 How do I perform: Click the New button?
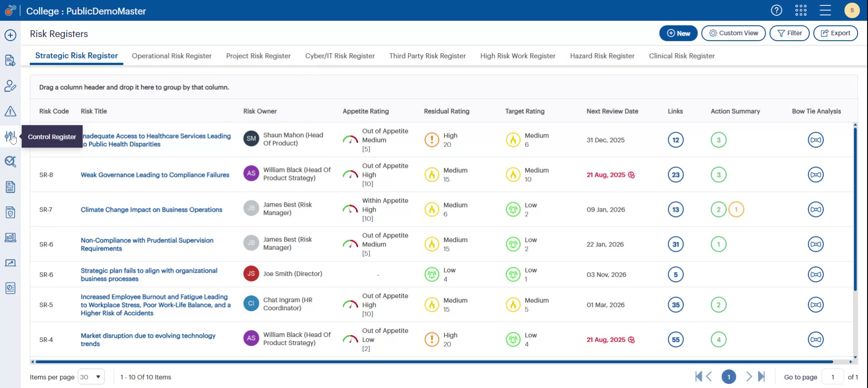(x=678, y=33)
